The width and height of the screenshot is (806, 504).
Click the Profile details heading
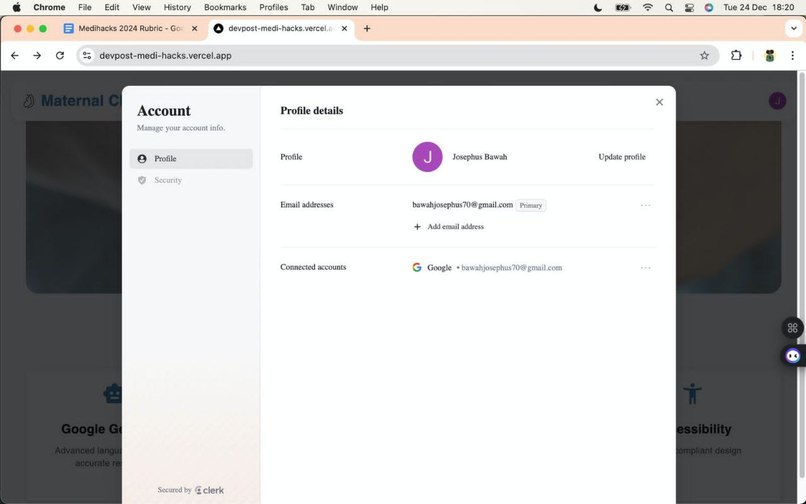tap(312, 111)
